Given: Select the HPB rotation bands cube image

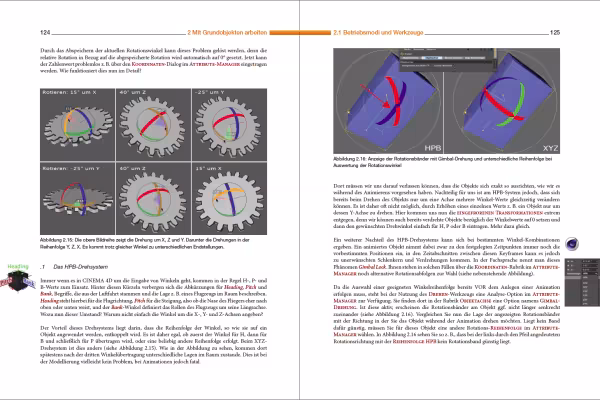Looking at the screenshot, I should (388, 101).
